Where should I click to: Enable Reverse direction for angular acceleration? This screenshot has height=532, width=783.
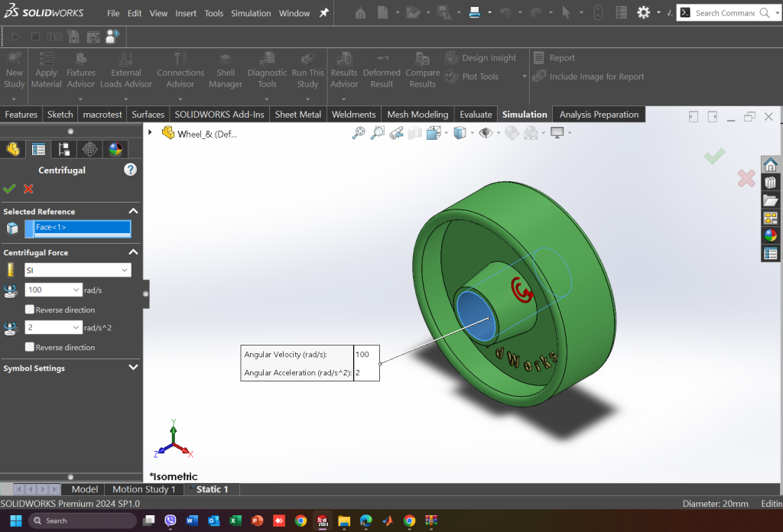[x=30, y=347]
